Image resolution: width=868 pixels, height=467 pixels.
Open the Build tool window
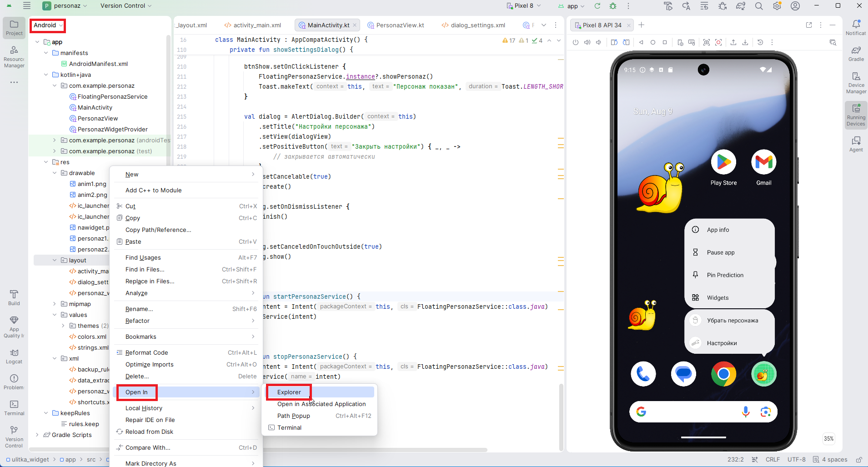coord(14,298)
